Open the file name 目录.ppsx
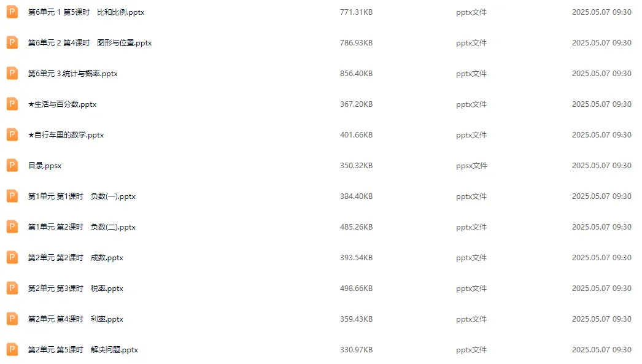Screen dimensions: 642x364 tap(45, 165)
